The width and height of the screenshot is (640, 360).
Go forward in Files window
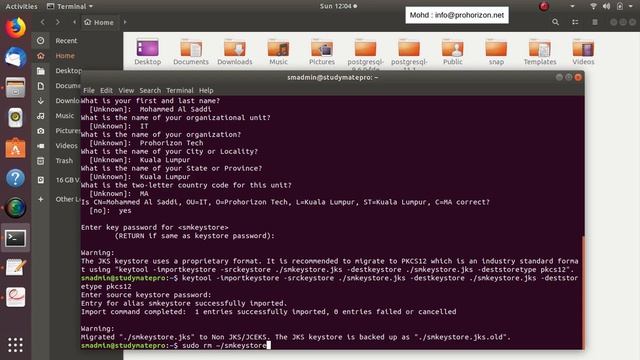[58, 22]
